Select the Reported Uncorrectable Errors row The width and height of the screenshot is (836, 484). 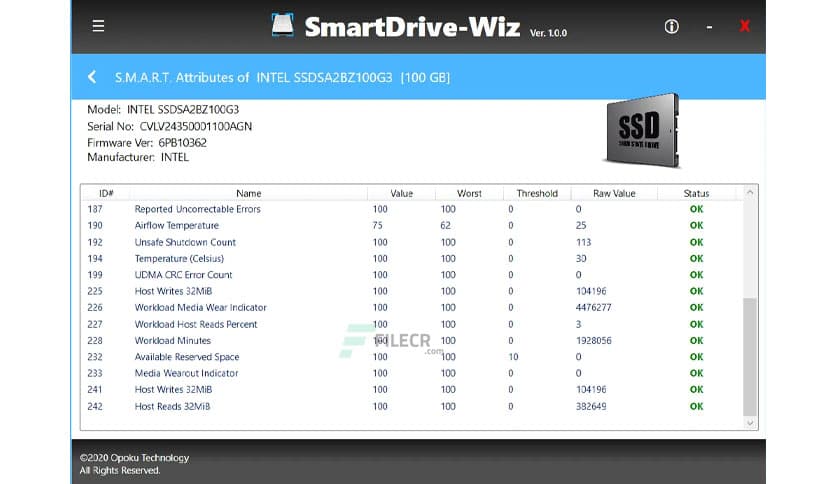click(412, 209)
